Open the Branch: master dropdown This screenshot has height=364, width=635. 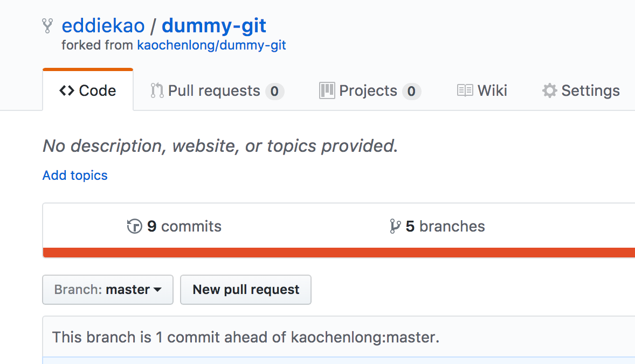(x=107, y=290)
